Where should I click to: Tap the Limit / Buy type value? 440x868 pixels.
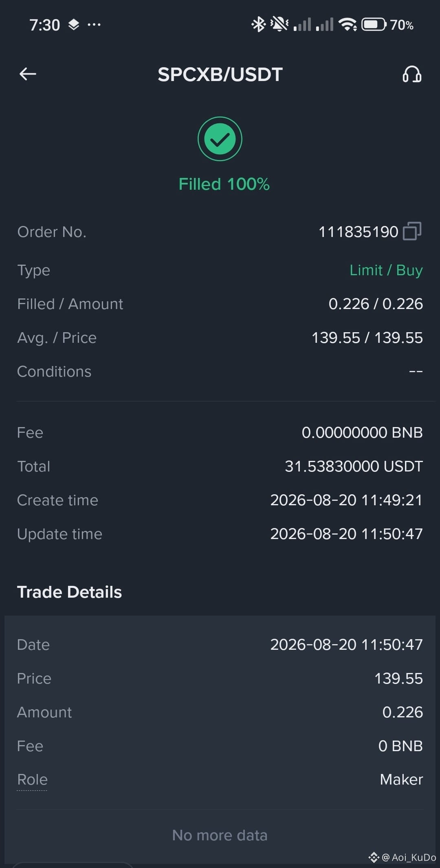pos(386,270)
